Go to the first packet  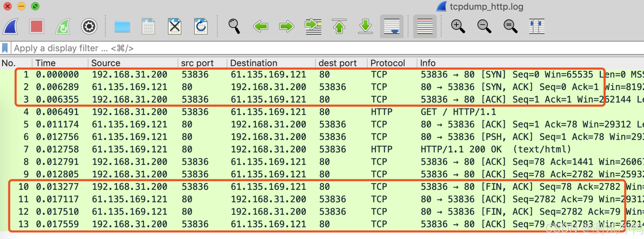click(x=339, y=26)
